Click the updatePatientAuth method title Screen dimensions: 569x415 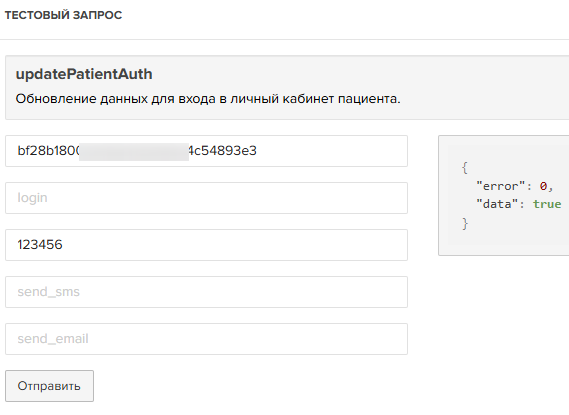tap(84, 74)
